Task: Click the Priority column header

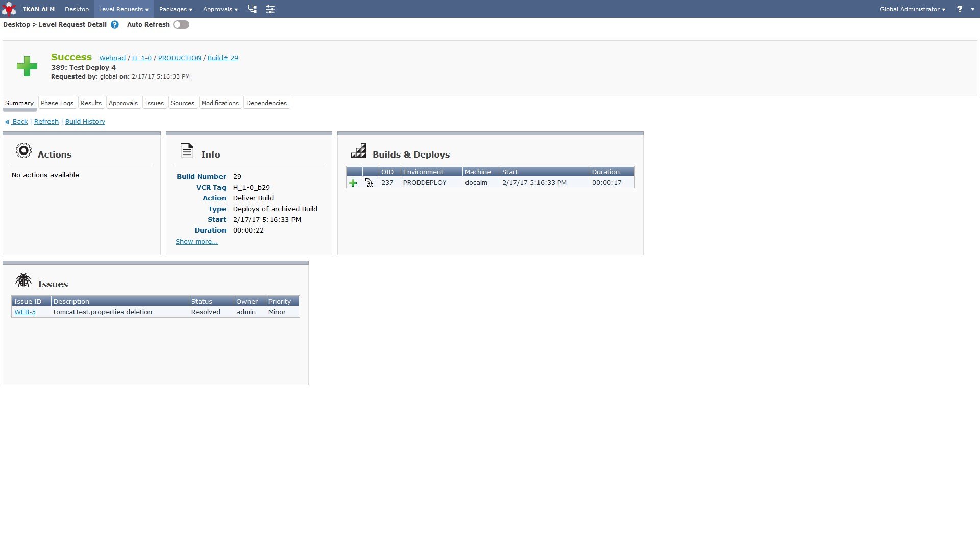Action: [283, 302]
